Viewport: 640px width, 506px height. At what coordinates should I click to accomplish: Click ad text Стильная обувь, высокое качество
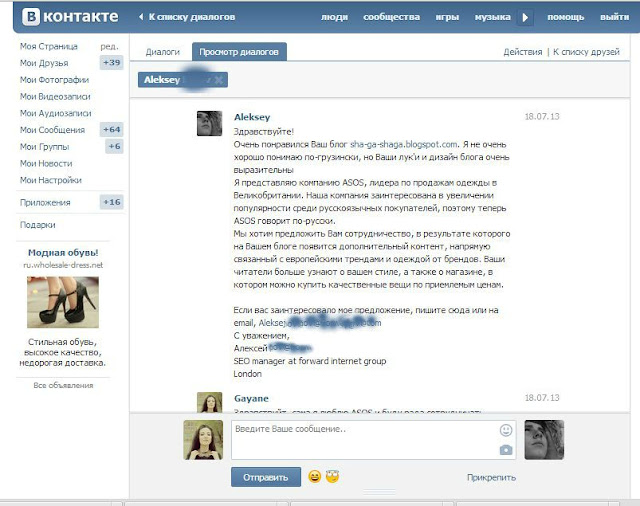click(63, 352)
